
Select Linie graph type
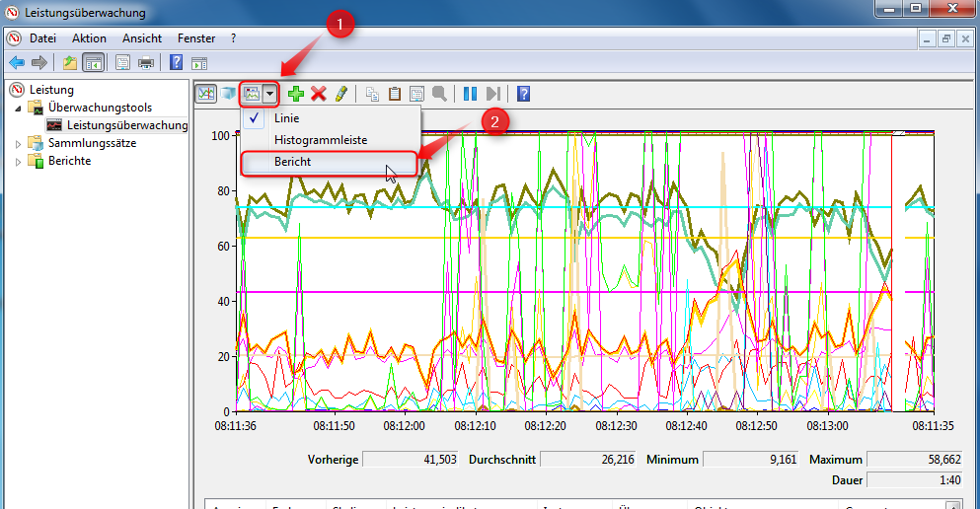pos(330,118)
